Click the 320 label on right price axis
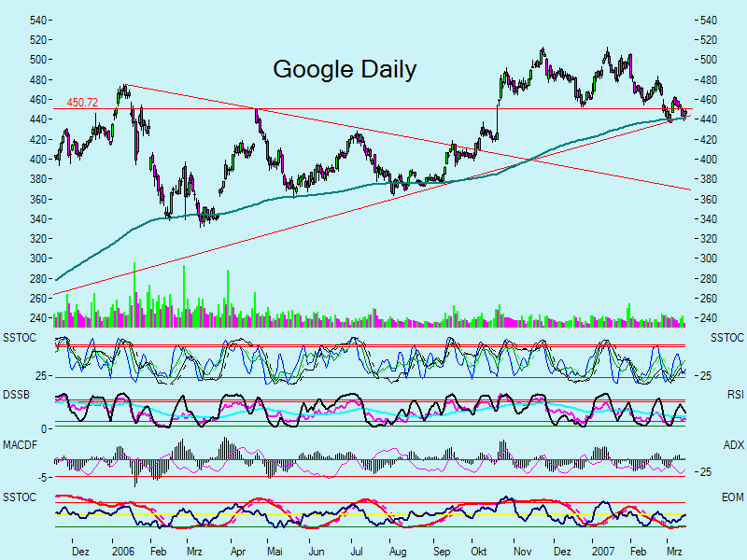The width and height of the screenshot is (747, 560). (709, 239)
